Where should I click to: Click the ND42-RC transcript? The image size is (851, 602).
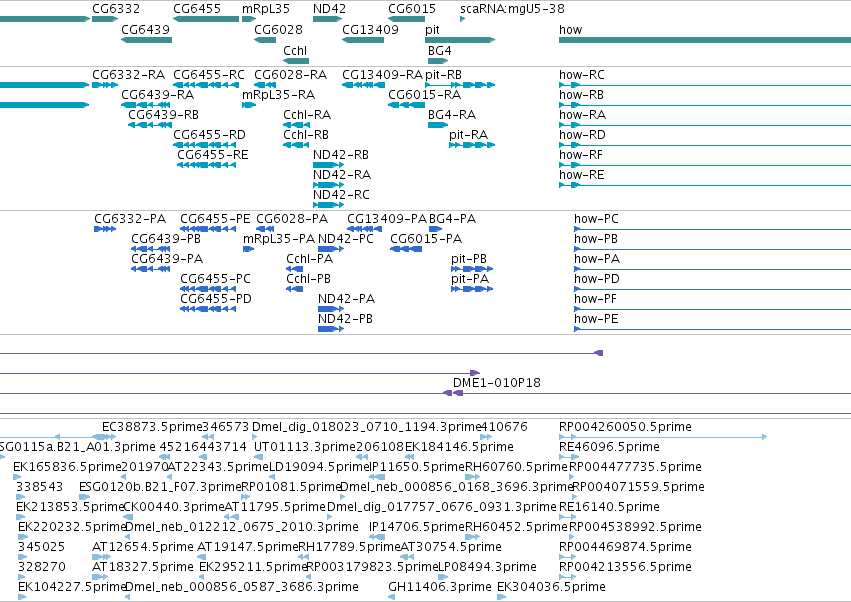click(341, 194)
